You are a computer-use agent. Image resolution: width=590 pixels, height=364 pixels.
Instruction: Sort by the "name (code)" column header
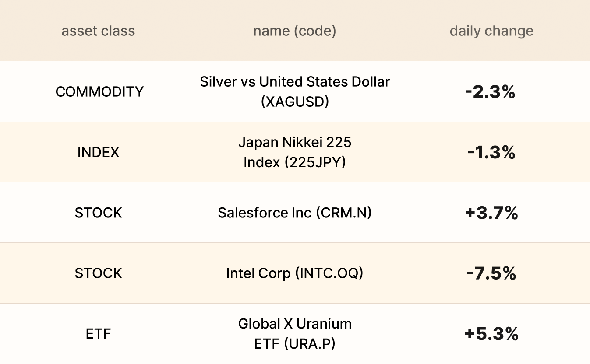pos(294,31)
